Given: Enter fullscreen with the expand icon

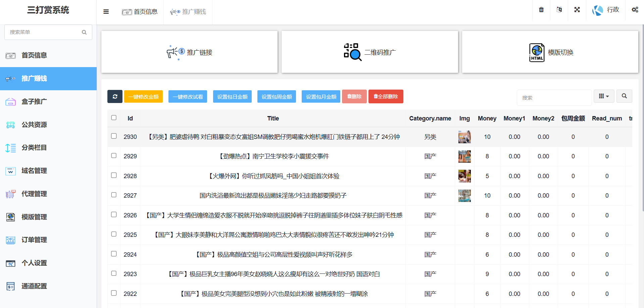Looking at the screenshot, I should [577, 10].
